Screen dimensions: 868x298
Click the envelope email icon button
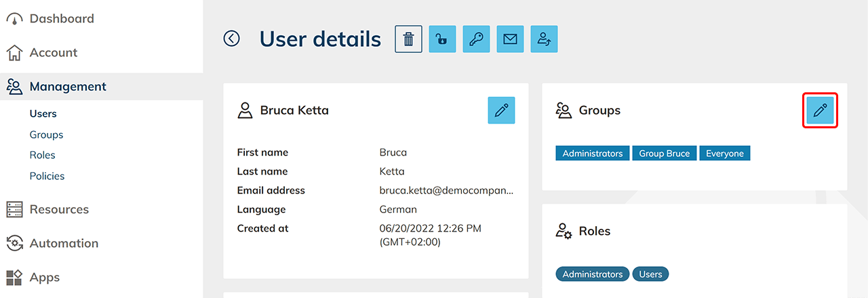pos(510,39)
